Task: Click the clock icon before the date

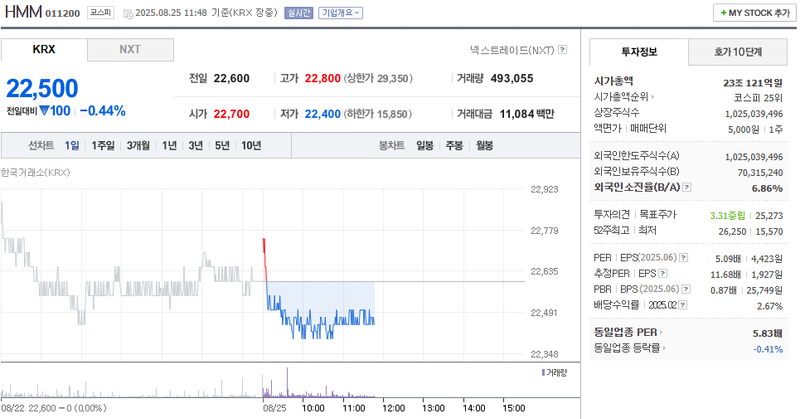Action: pos(128,13)
